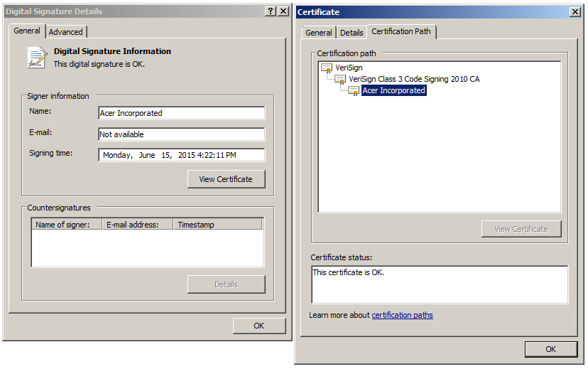Click OK in the Certificate window
This screenshot has width=588, height=369.
551,350
